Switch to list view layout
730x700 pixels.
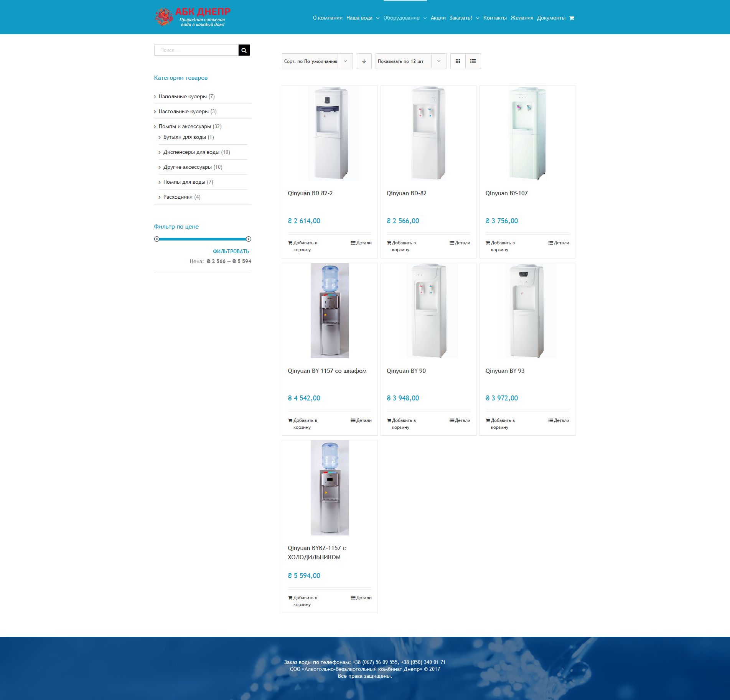point(473,61)
